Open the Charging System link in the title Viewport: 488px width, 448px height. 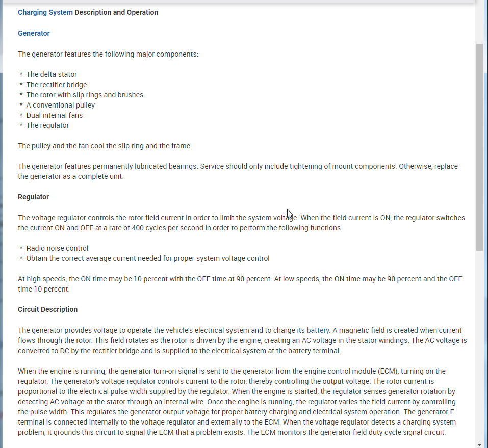pos(45,12)
